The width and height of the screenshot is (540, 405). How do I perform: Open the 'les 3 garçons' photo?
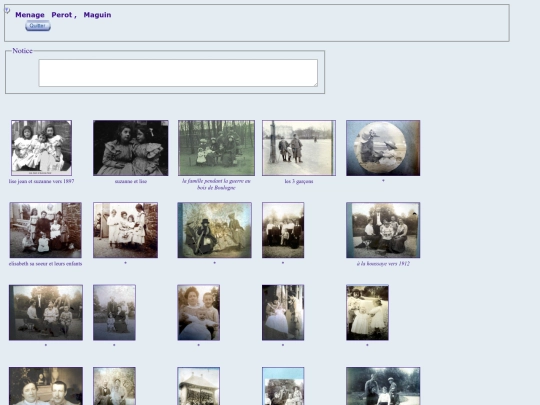pos(299,148)
